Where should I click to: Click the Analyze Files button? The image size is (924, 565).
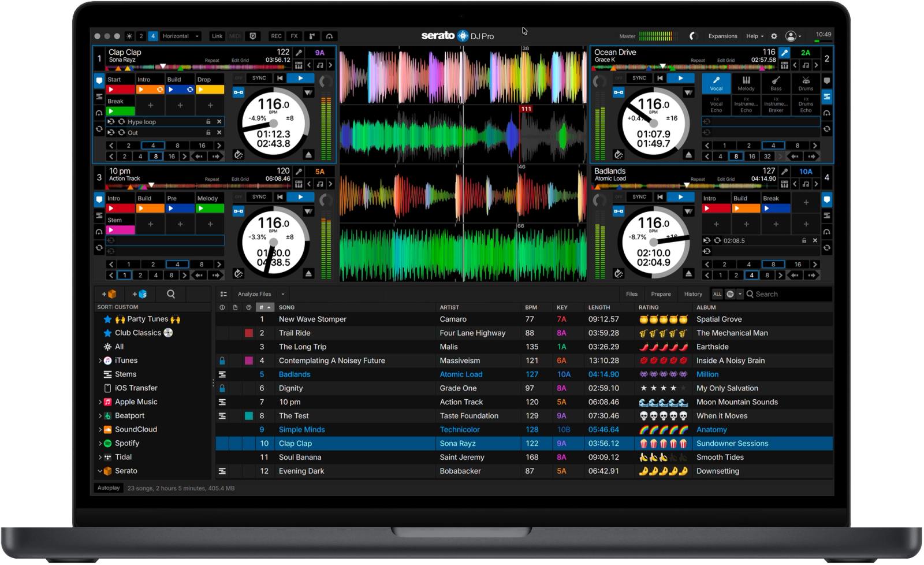255,294
